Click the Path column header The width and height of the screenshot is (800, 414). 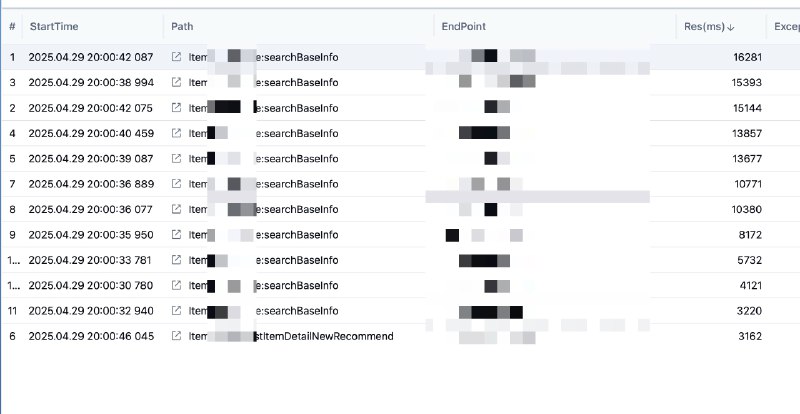pos(183,27)
